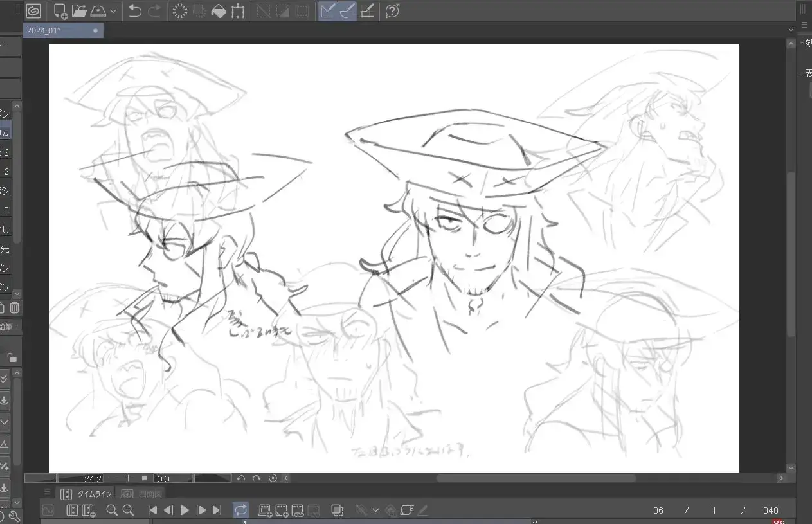This screenshot has height=524, width=812.
Task: Delete the sub tool with trash icon
Action: (15, 308)
